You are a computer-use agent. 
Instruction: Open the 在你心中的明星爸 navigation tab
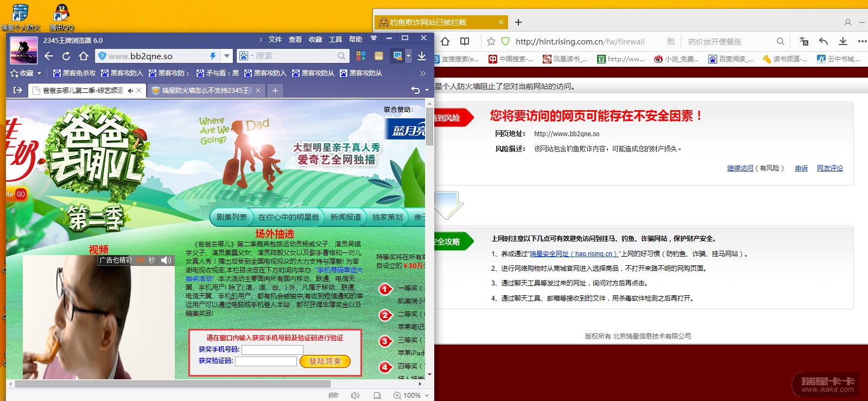(x=289, y=217)
